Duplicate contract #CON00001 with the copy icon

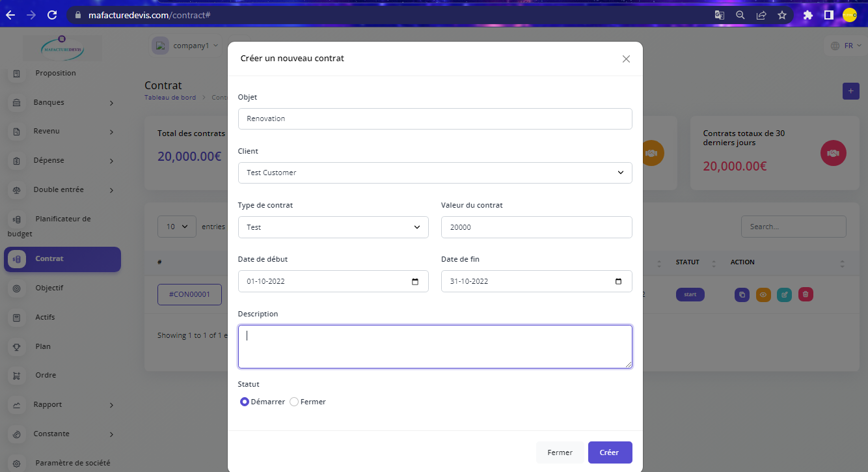click(742, 295)
